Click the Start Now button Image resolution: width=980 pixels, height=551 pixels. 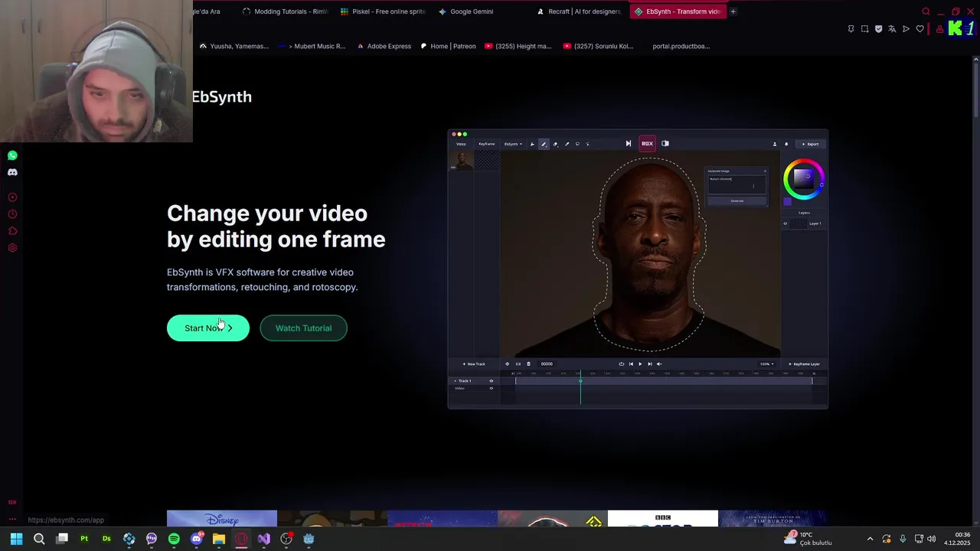pyautogui.click(x=208, y=328)
